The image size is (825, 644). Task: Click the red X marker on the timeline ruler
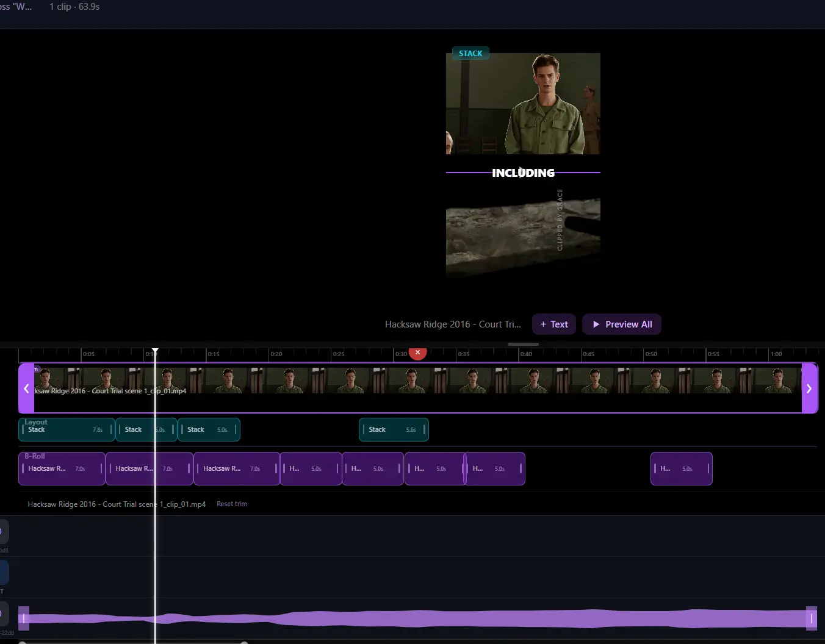coord(417,353)
